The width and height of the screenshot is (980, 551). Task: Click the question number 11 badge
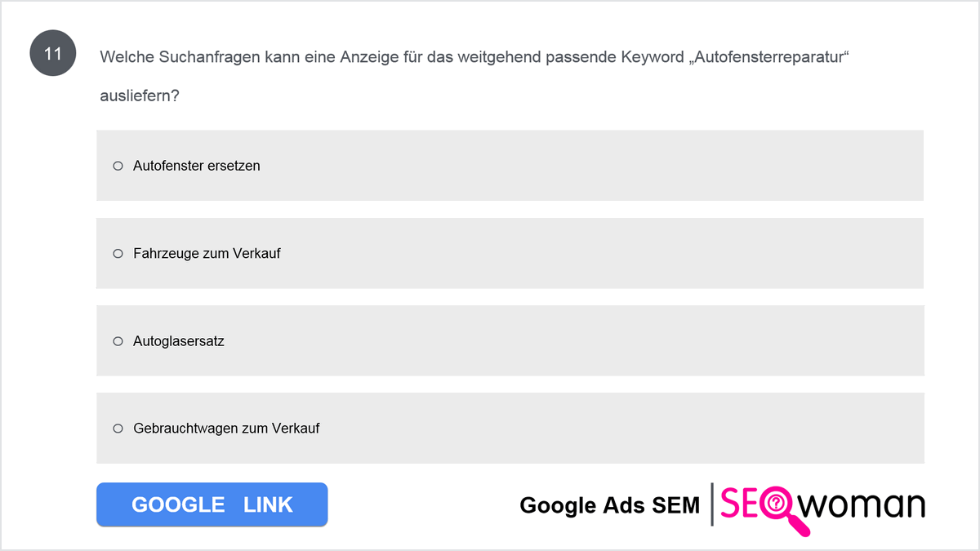coord(53,56)
